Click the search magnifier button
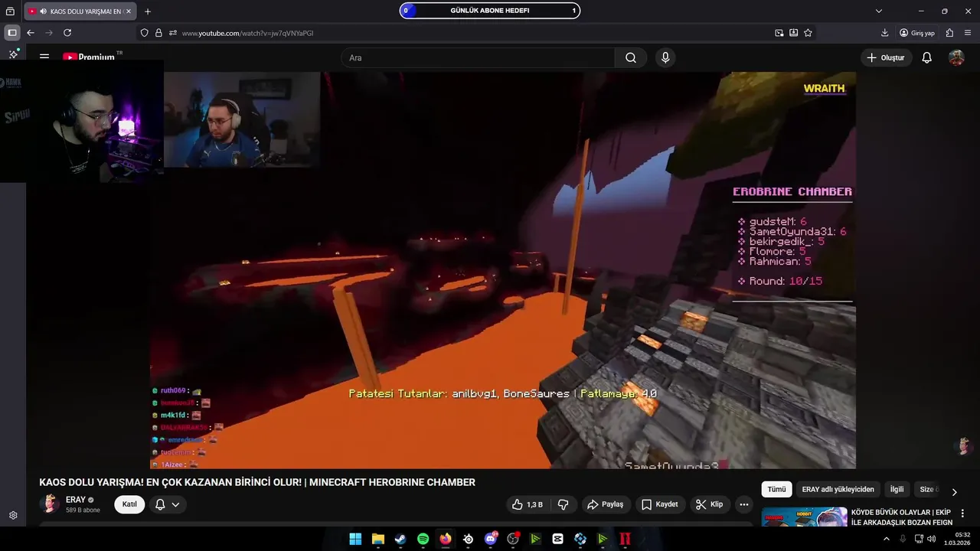 [631, 57]
